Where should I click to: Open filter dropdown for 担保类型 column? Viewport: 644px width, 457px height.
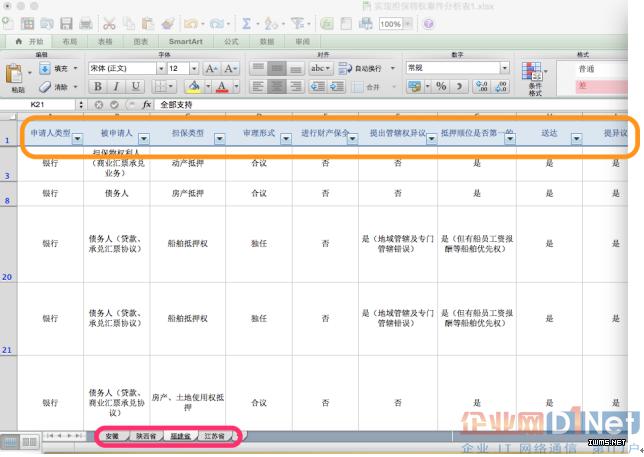219,138
